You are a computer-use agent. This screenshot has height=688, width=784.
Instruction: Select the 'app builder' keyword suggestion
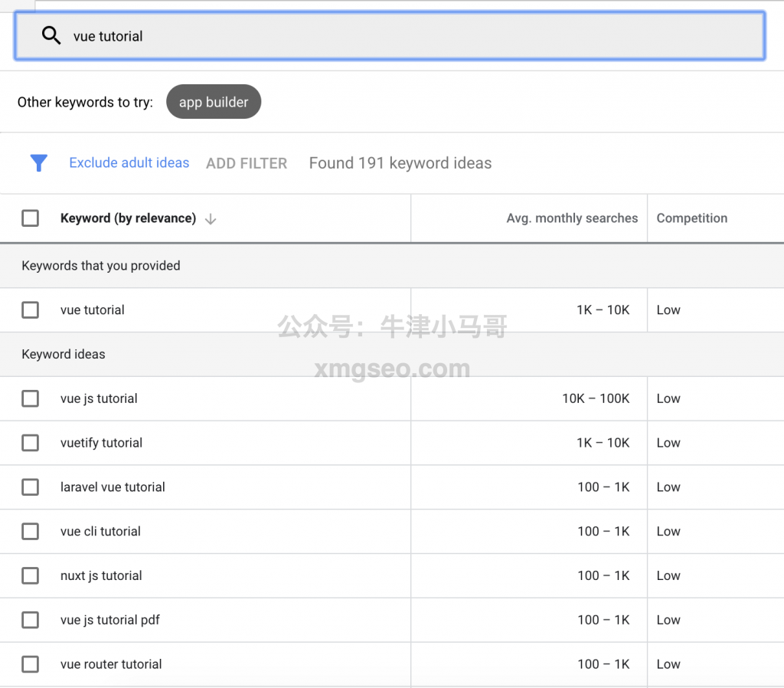214,102
